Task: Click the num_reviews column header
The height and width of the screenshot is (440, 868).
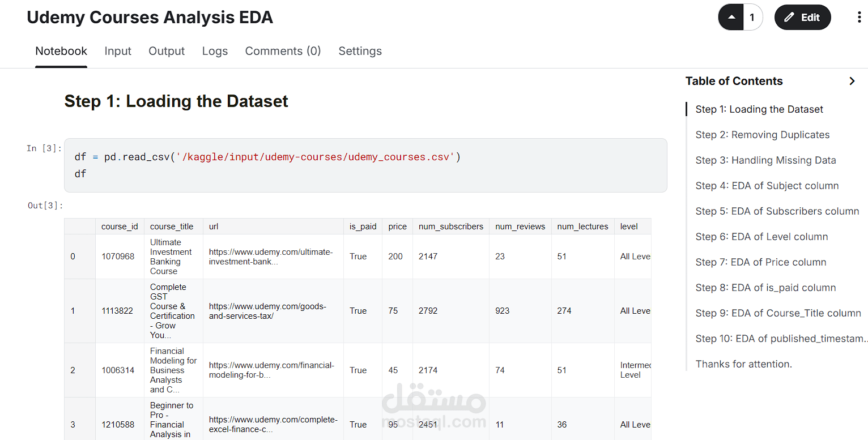Action: pos(520,227)
